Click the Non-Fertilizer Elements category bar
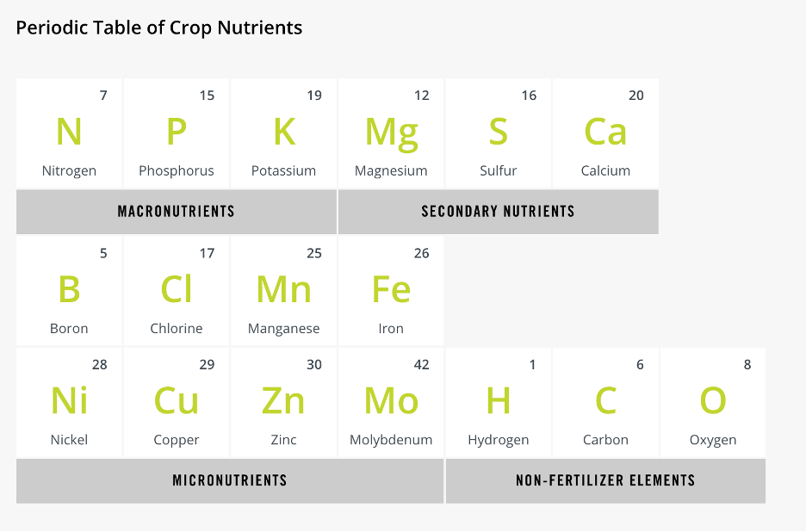The image size is (806, 532). pos(605,481)
